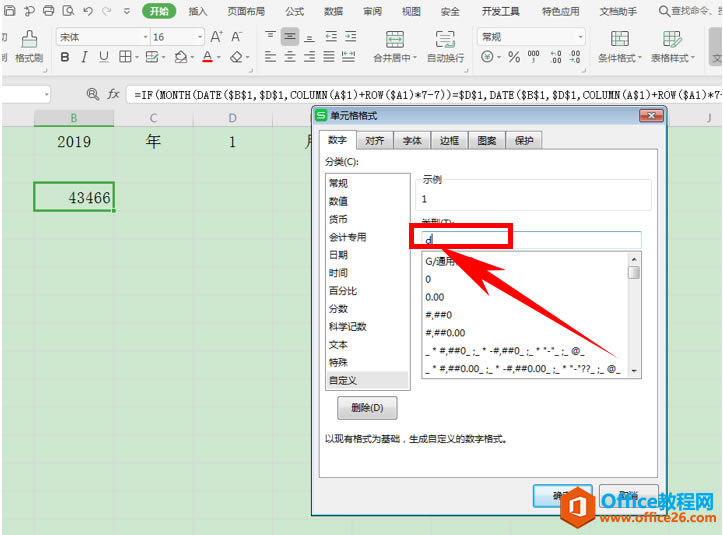Increase indent icon
This screenshot has height=535, width=723.
(350, 36)
